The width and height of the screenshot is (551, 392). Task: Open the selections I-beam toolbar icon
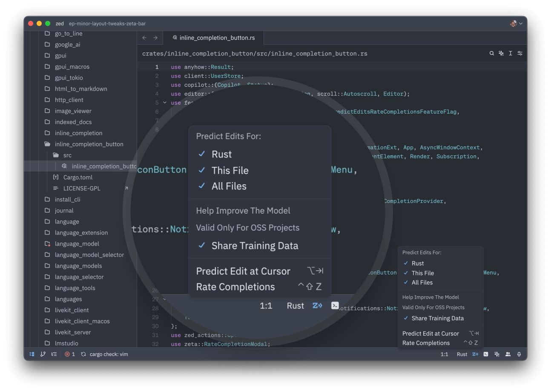(511, 53)
